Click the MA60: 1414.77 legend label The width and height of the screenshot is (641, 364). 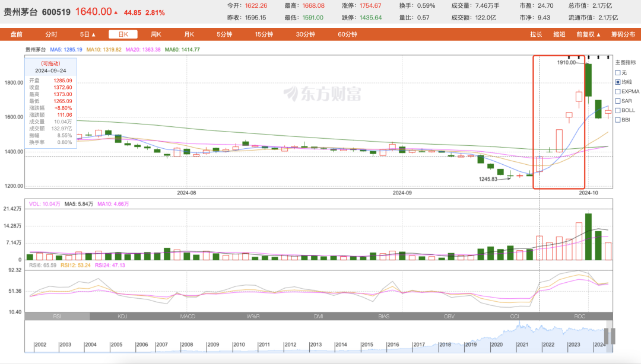pos(182,49)
